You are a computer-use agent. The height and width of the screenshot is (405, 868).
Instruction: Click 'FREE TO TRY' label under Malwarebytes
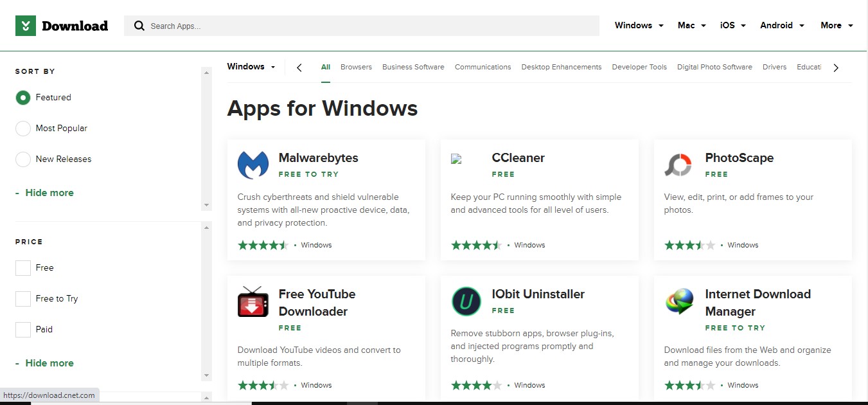coord(308,174)
